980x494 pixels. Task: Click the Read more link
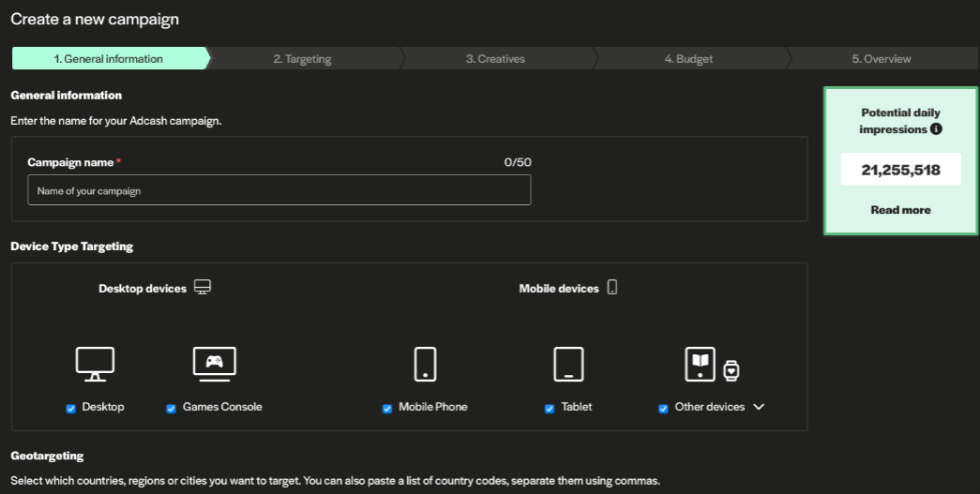point(900,210)
